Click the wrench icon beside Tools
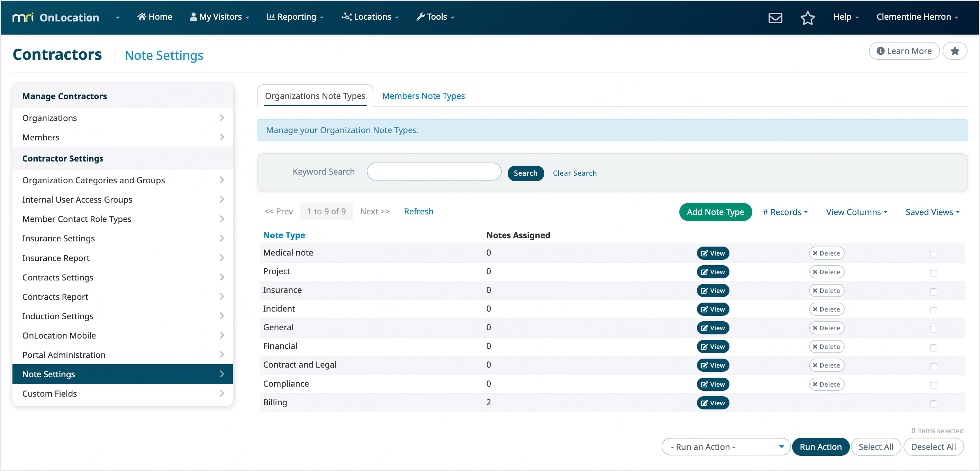980x471 pixels. (420, 16)
